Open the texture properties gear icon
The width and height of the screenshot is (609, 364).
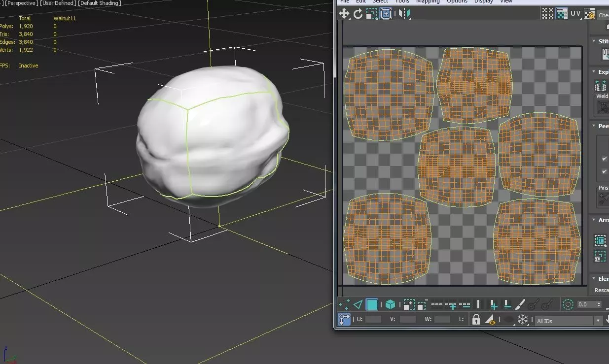589,13
